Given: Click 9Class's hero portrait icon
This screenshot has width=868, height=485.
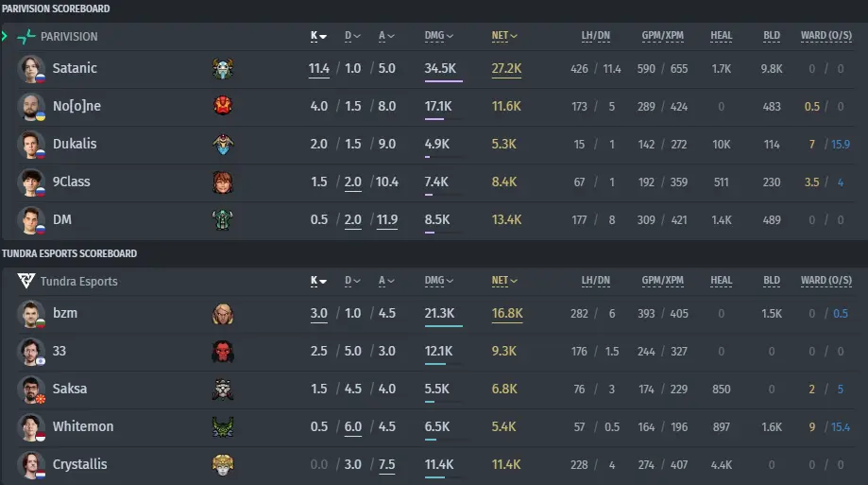Looking at the screenshot, I should click(x=223, y=182).
